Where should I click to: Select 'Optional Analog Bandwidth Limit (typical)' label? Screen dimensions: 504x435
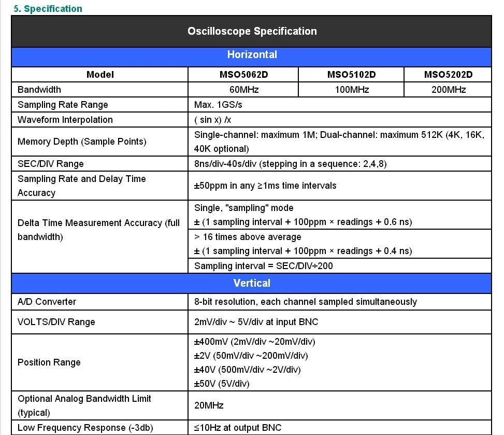[84, 405]
